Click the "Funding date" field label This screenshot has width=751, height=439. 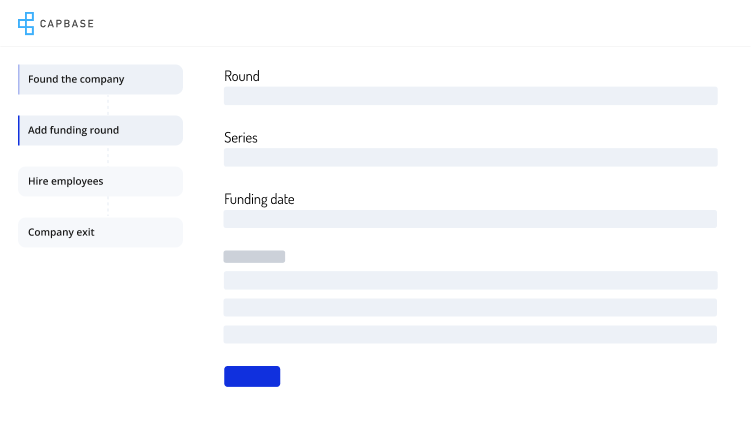coord(259,199)
